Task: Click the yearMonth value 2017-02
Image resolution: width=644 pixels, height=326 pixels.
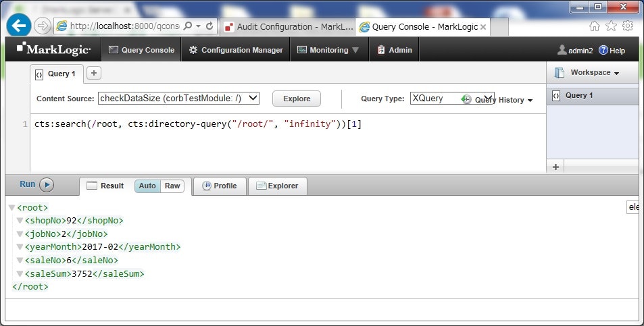Action: (x=100, y=247)
